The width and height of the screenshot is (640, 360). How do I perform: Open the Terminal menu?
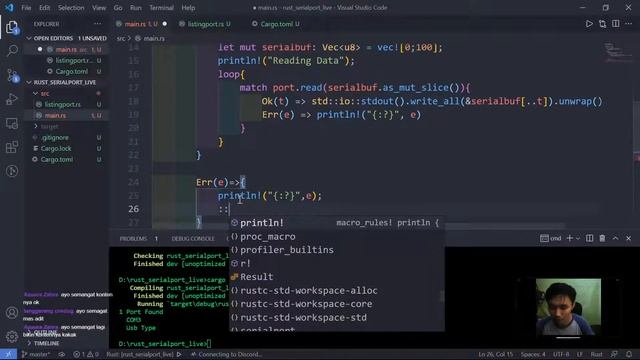(x=161, y=8)
